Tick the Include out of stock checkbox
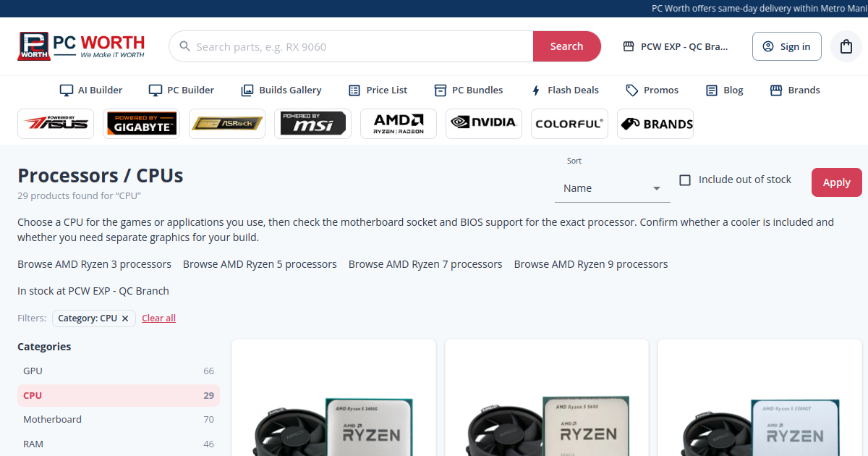 pyautogui.click(x=685, y=180)
